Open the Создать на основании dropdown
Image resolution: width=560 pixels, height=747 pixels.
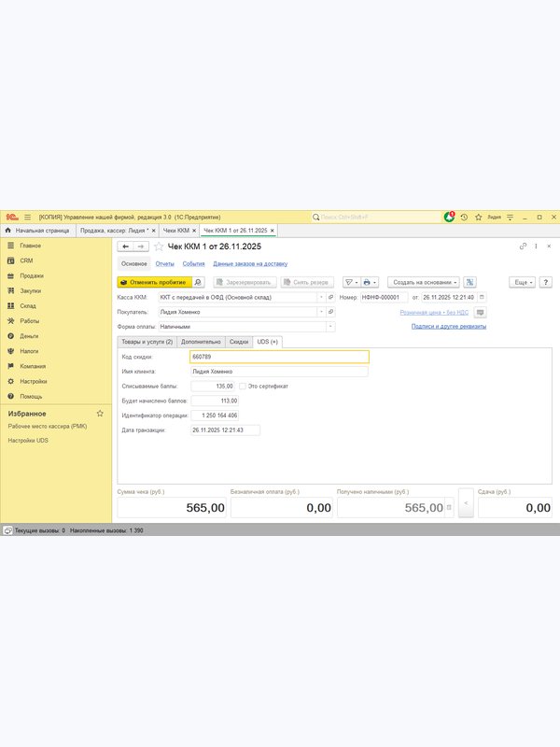tap(424, 283)
